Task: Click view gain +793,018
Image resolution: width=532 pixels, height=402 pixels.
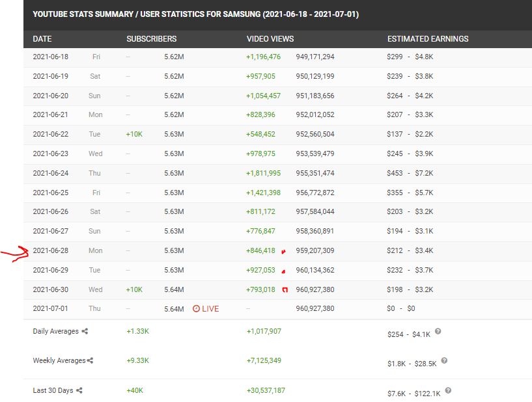Action: point(260,289)
